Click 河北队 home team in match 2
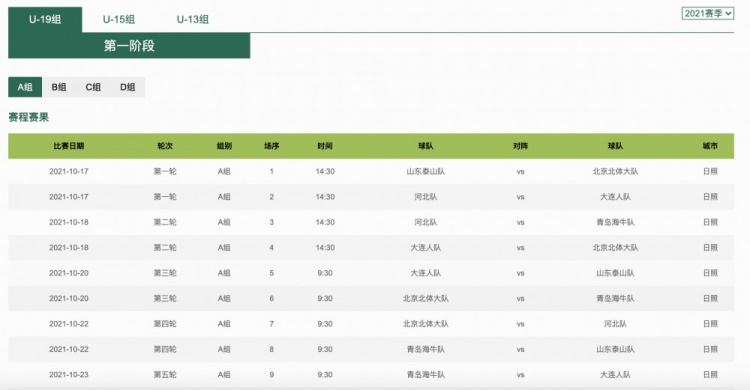This screenshot has height=390, width=750. [426, 197]
